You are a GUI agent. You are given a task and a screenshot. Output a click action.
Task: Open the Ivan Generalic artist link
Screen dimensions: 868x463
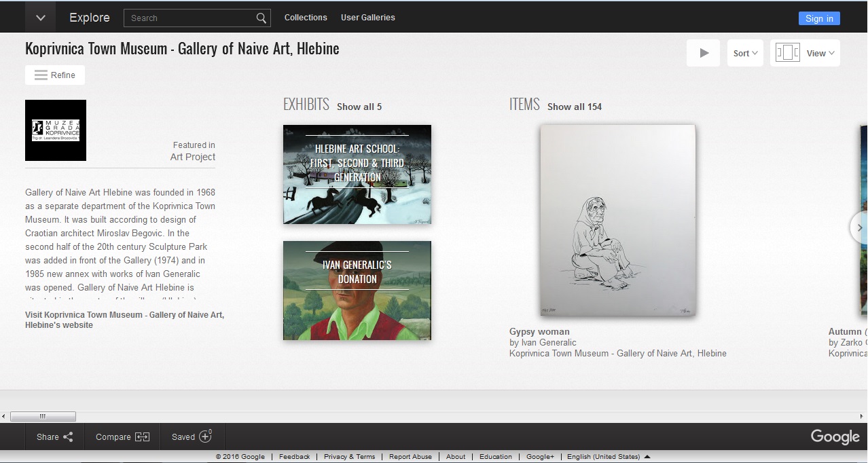pyautogui.click(x=549, y=343)
